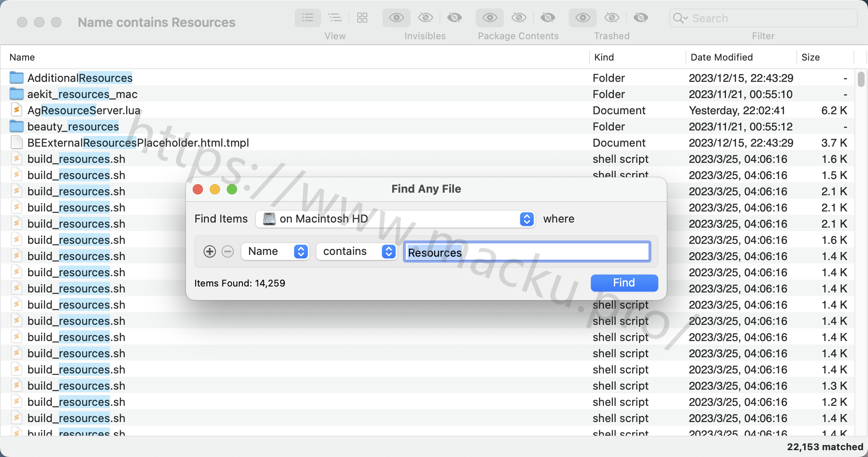Add a search rule with plus button
Image resolution: width=868 pixels, height=457 pixels.
[x=209, y=252]
